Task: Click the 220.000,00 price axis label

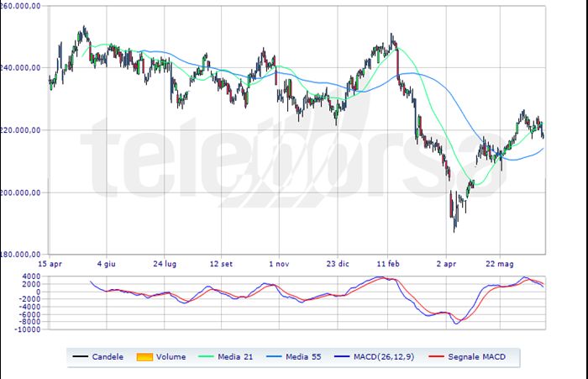Action: (20, 130)
